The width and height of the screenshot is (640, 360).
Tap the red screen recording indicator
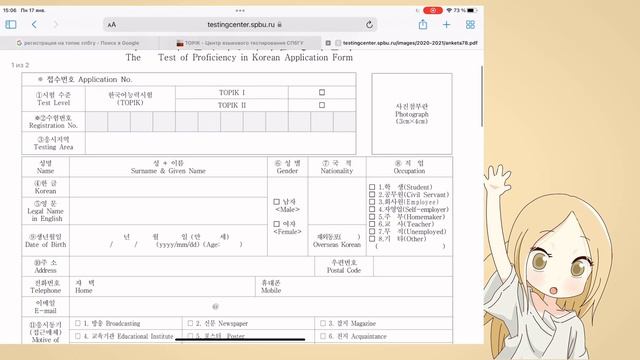(x=433, y=10)
